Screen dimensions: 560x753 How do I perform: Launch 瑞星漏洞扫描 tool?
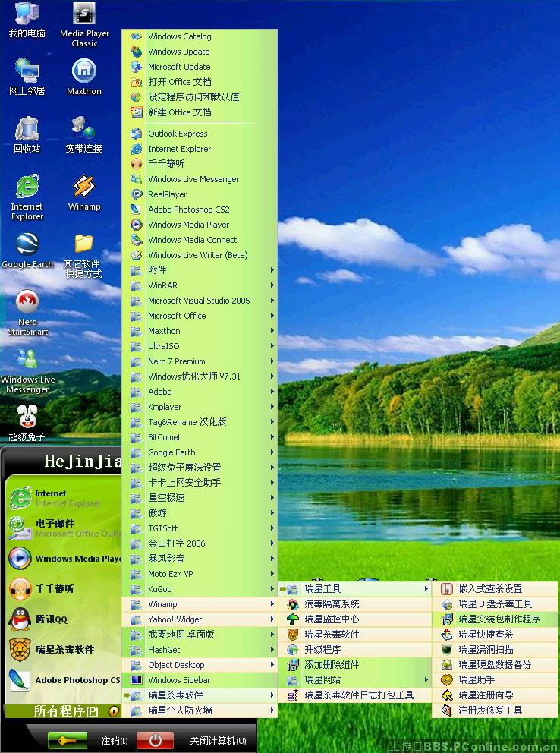495,650
